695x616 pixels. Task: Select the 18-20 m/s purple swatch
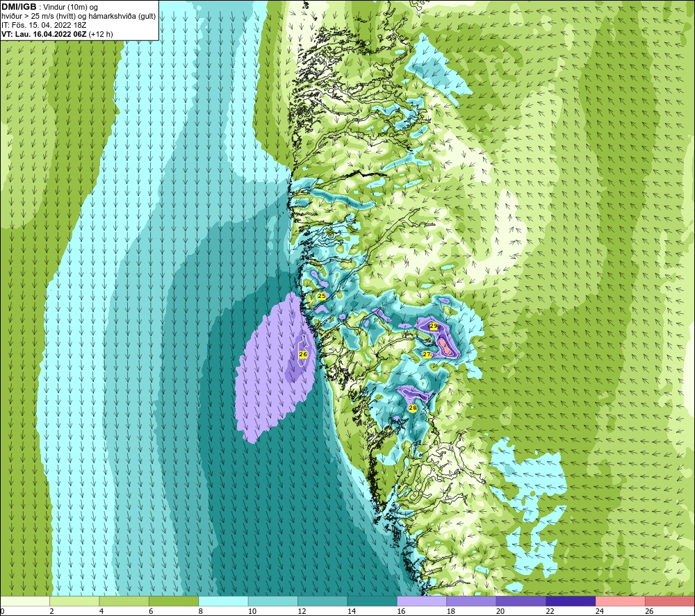472,601
